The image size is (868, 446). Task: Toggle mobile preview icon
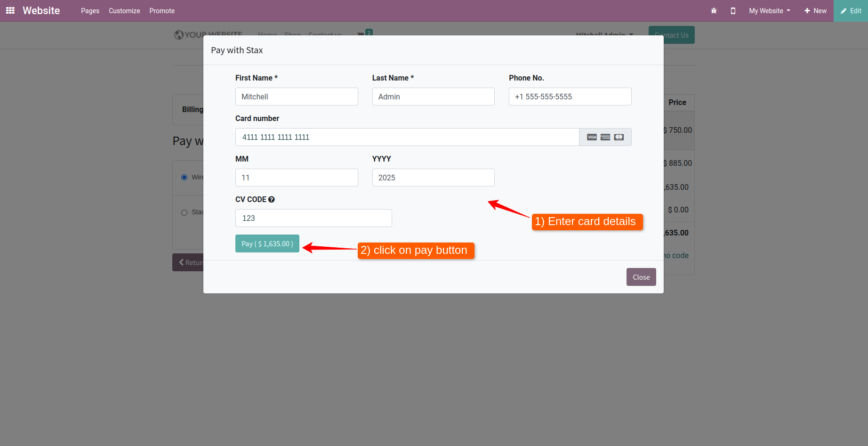click(733, 10)
